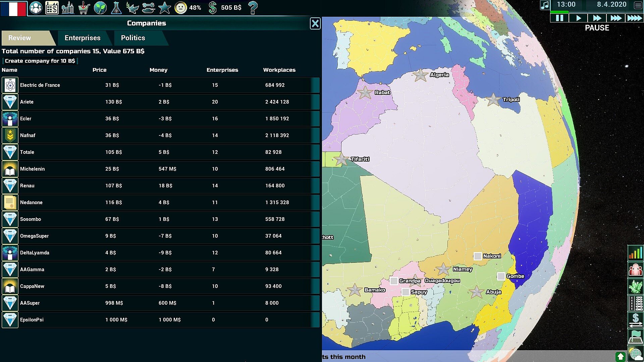Click Create company for 10 B$

click(x=40, y=61)
